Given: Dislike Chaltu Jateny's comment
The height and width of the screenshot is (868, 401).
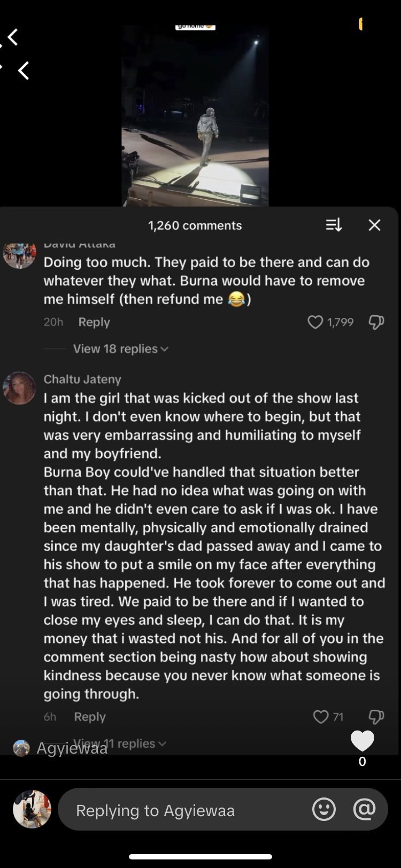Looking at the screenshot, I should pos(376,717).
